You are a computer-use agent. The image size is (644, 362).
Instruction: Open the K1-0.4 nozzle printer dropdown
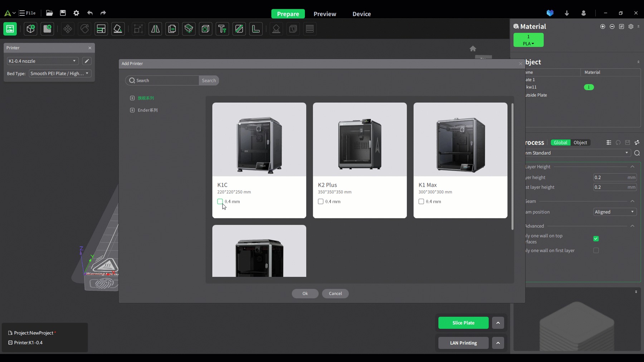[x=43, y=61]
